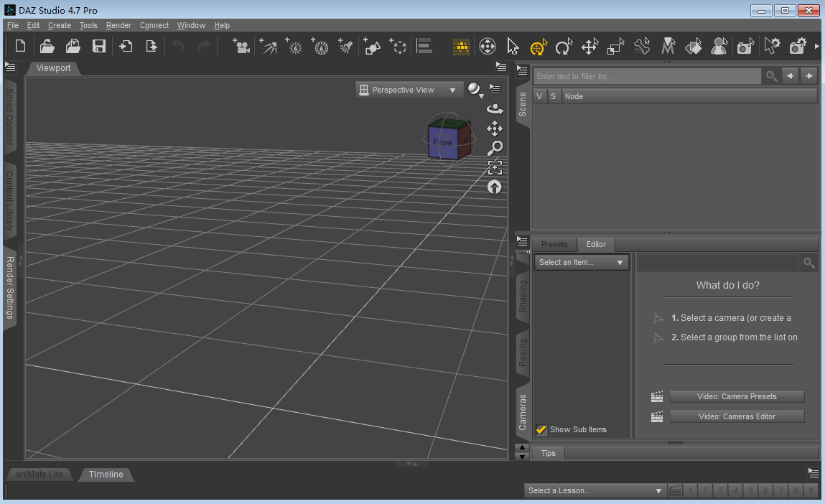Switch to the aniMate Lite tab
This screenshot has width=825, height=504.
point(39,474)
